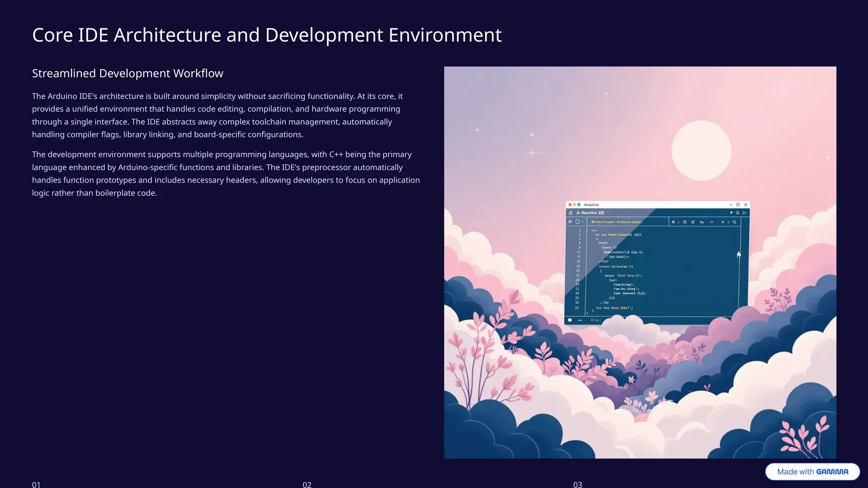
Task: Click the step number 01
Action: [36, 484]
